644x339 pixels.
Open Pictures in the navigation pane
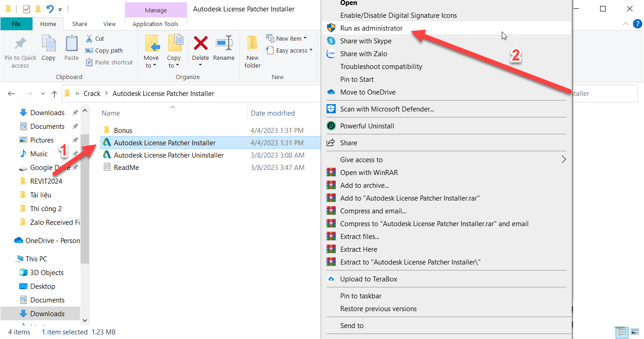(42, 140)
